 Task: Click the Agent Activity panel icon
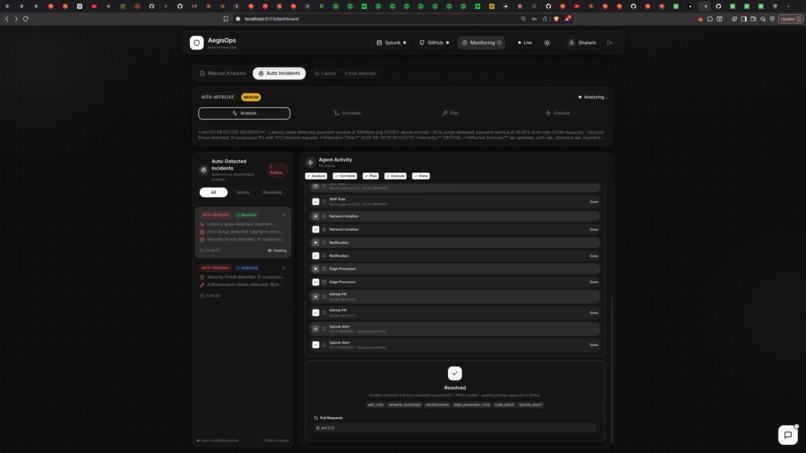click(x=310, y=162)
